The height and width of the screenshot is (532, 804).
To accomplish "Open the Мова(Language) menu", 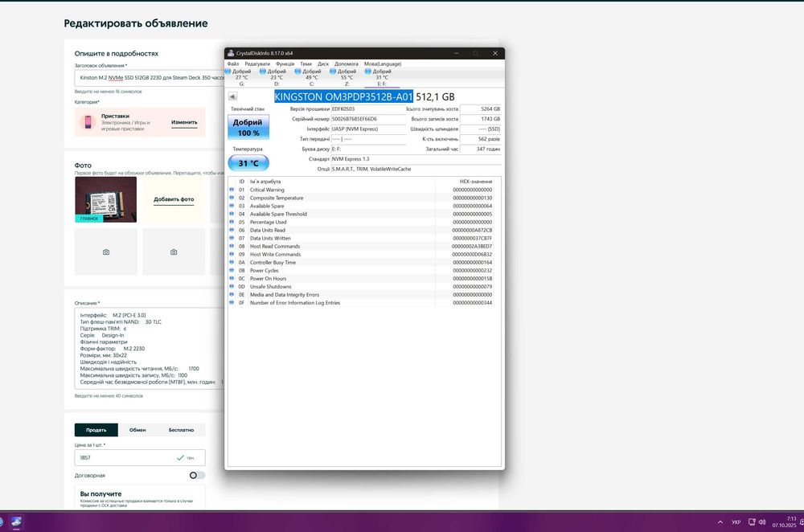I will tap(383, 64).
